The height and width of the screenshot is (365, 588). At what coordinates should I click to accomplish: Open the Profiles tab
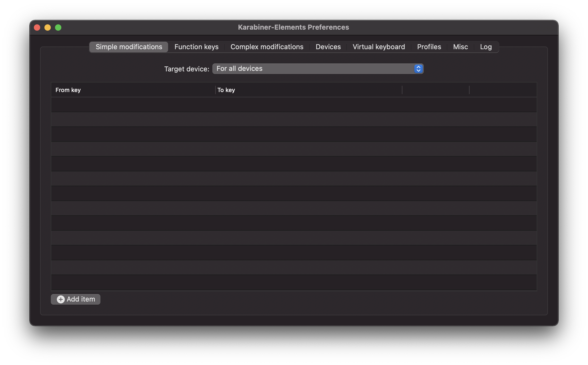coord(429,47)
